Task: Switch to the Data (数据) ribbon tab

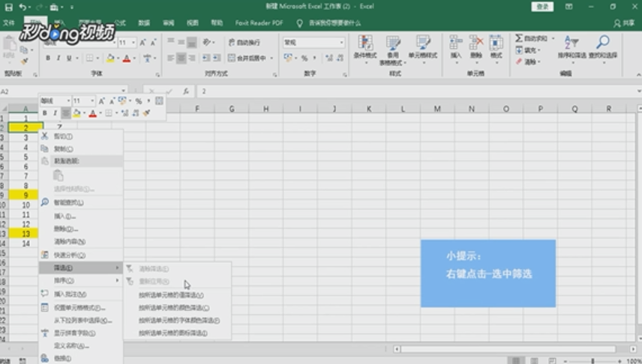Action: click(144, 23)
